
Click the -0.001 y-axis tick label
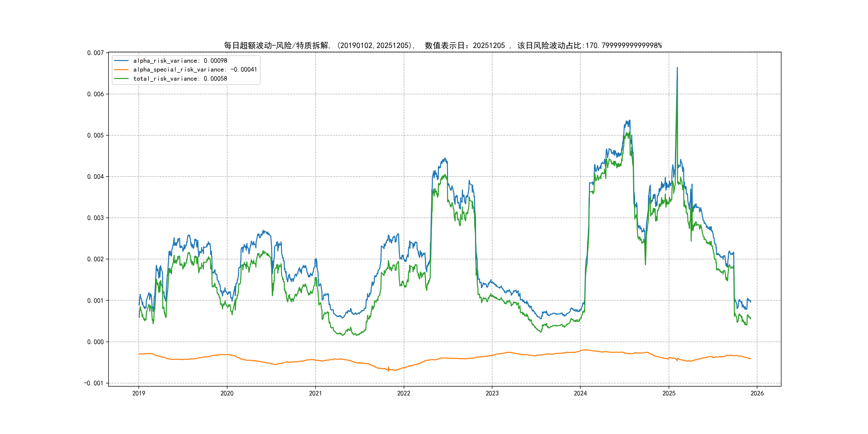(94, 383)
